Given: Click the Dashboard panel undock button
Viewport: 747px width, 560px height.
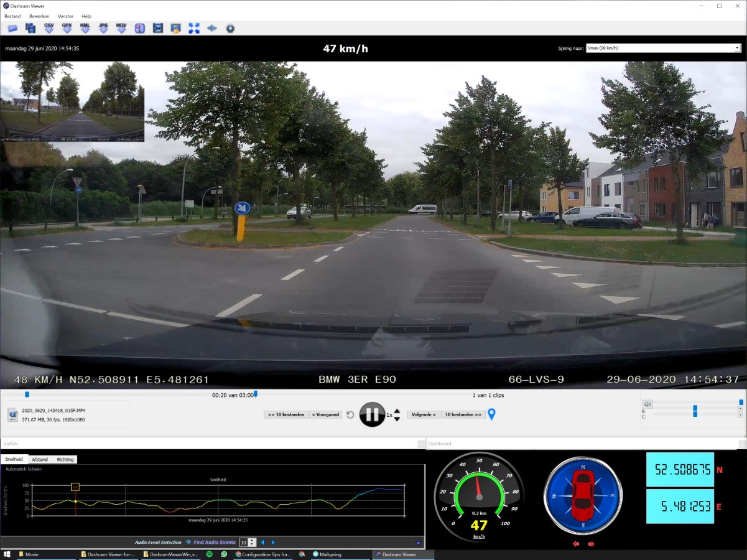Looking at the screenshot, I should pos(742,443).
